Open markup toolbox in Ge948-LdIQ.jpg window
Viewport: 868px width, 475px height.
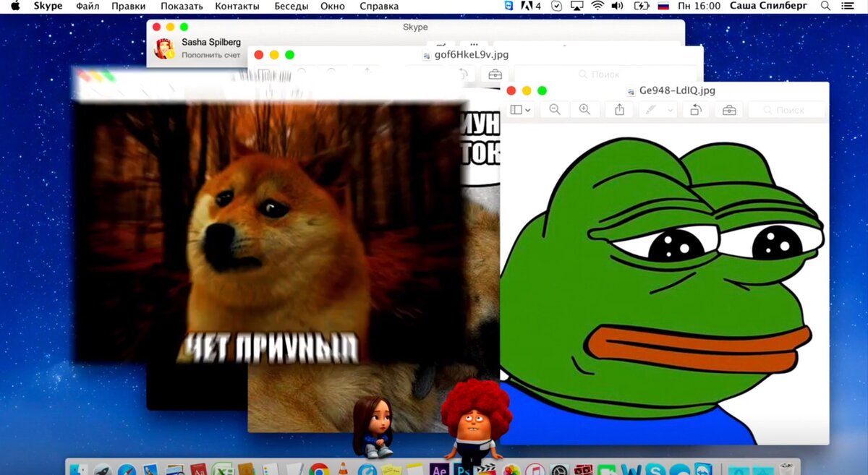pos(729,110)
